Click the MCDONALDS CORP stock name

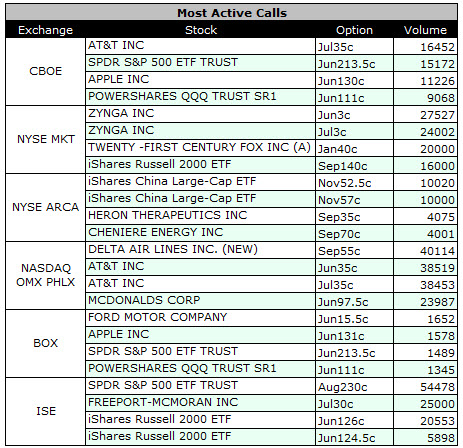tap(144, 300)
